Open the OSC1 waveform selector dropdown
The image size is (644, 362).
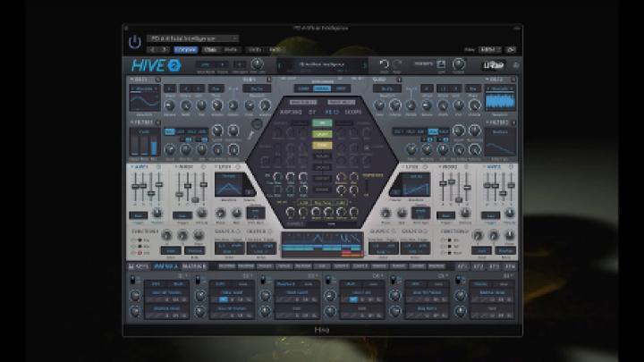[145, 88]
